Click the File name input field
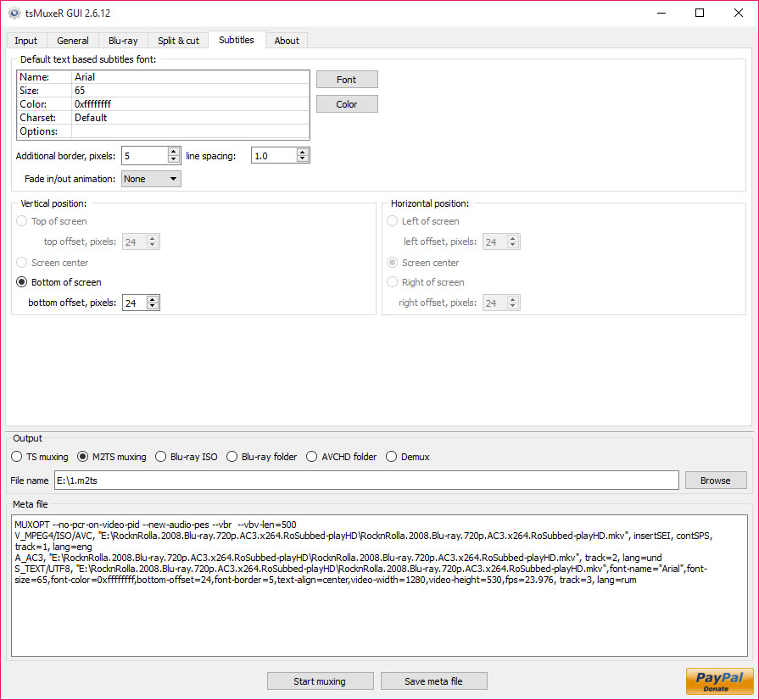759x700 pixels. 366,481
